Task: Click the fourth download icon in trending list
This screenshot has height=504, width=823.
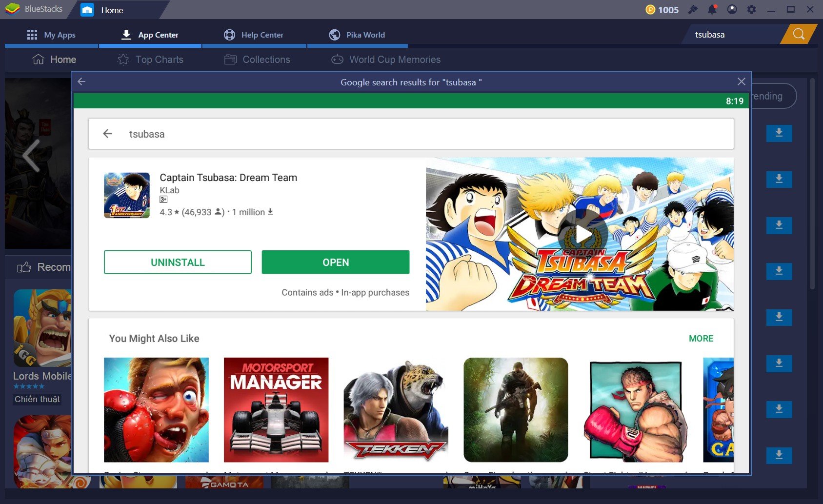Action: point(779,271)
